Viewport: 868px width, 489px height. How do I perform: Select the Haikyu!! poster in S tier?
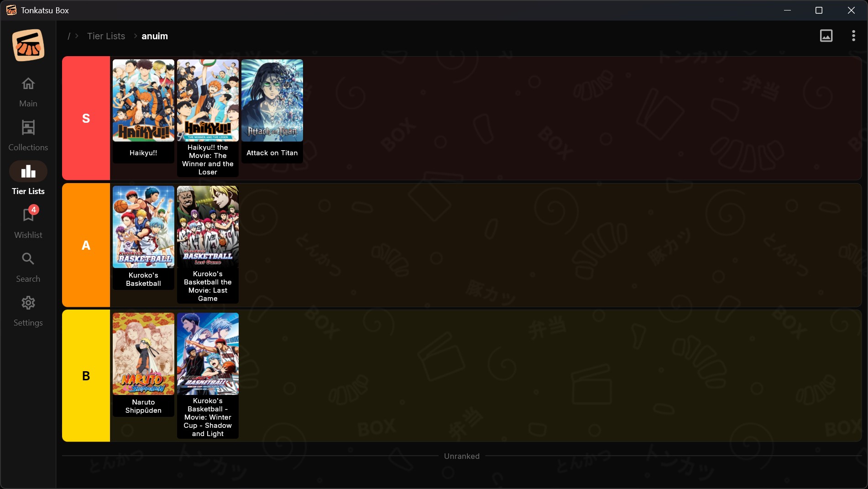[143, 100]
